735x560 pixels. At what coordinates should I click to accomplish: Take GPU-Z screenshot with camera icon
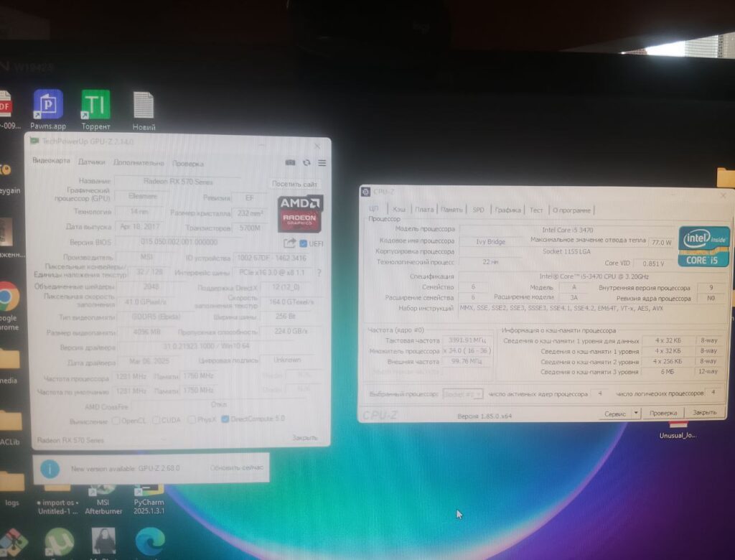(x=291, y=162)
